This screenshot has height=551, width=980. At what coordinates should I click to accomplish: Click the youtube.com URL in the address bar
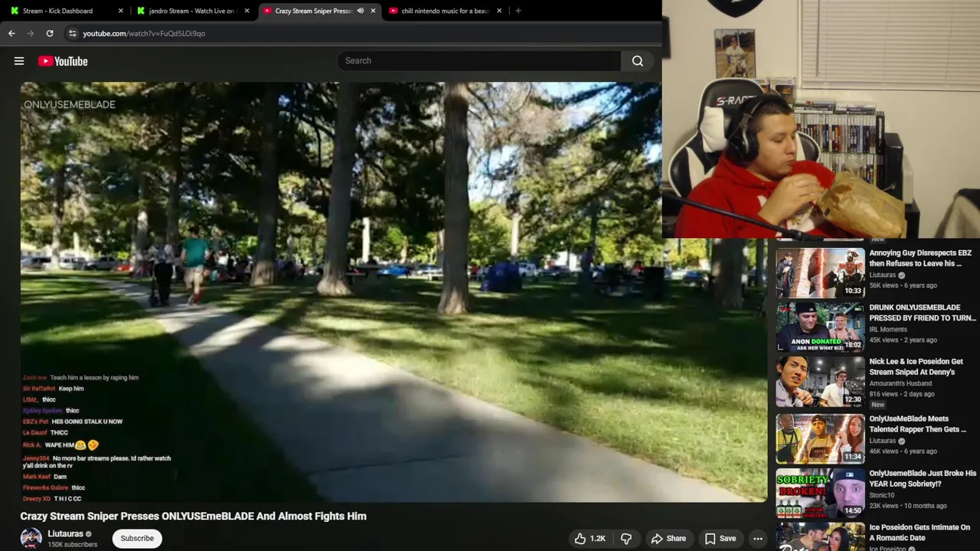click(x=144, y=34)
